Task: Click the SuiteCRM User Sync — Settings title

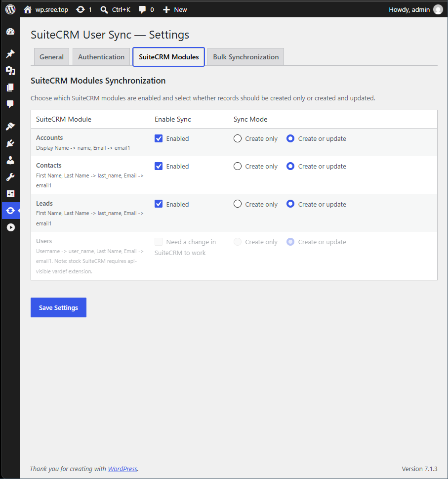Action: click(110, 35)
